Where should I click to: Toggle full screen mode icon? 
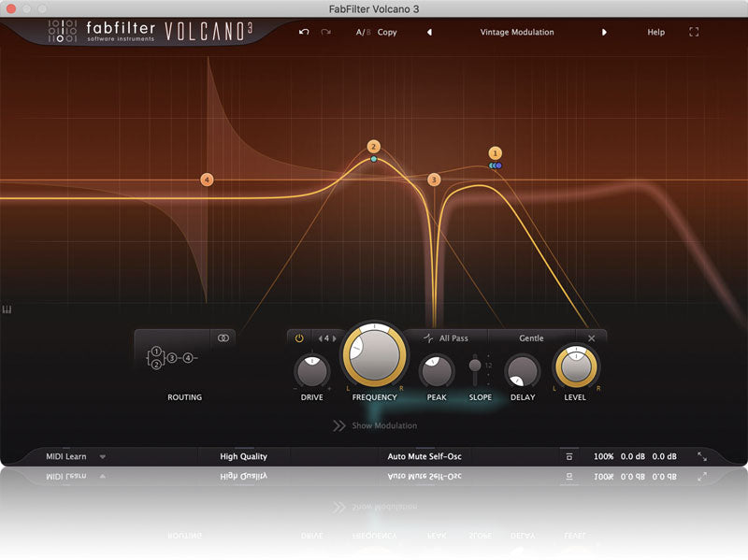694,32
